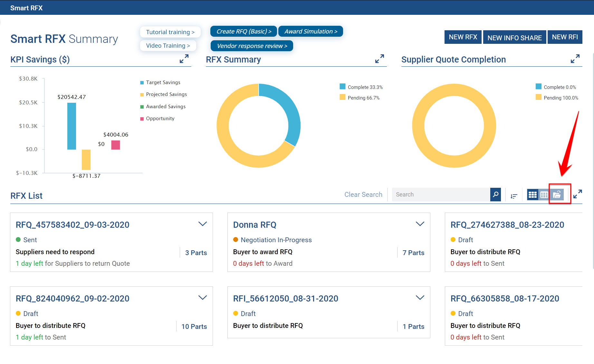Toggle the Target Savings legend series
Image resolution: width=594 pixels, height=364 pixels.
pyautogui.click(x=163, y=82)
